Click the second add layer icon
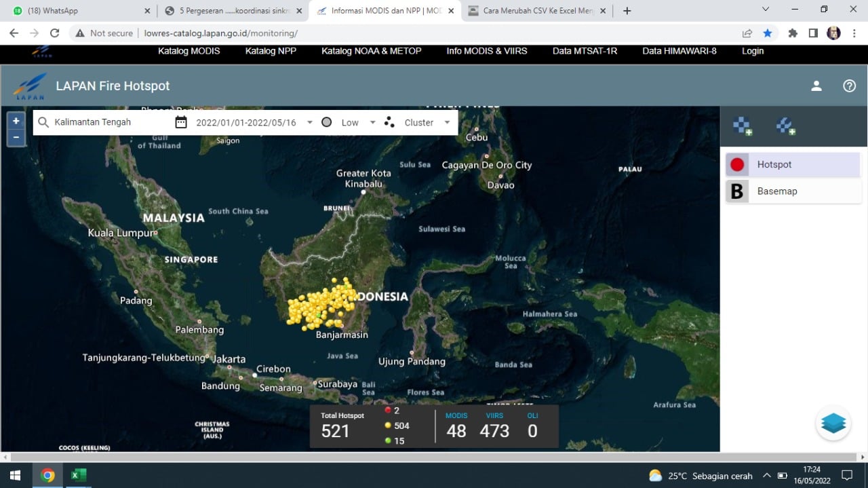Screen dimensions: 868x488 tap(785, 126)
